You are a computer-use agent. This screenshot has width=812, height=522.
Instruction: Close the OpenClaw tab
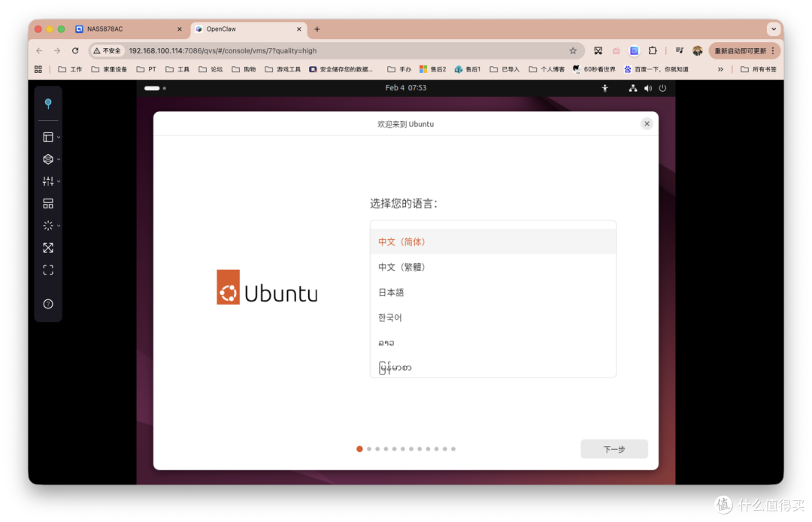tap(298, 29)
